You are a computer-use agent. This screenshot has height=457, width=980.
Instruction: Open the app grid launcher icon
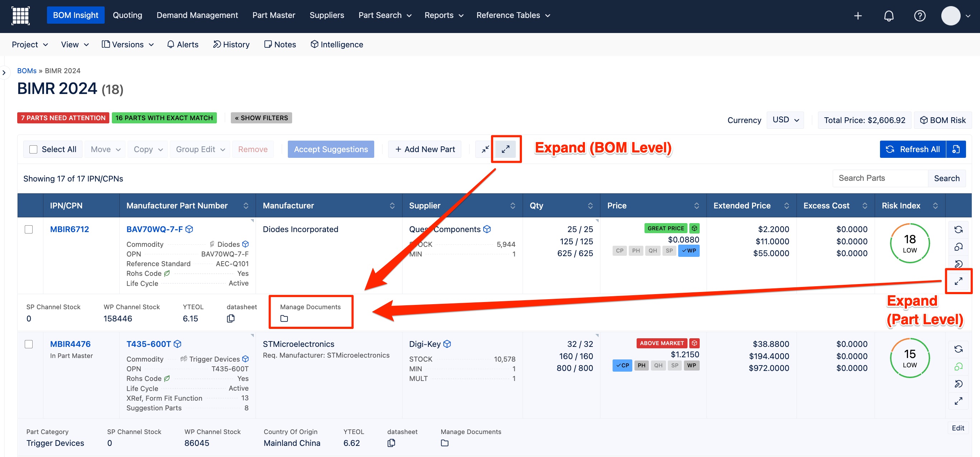pos(20,16)
